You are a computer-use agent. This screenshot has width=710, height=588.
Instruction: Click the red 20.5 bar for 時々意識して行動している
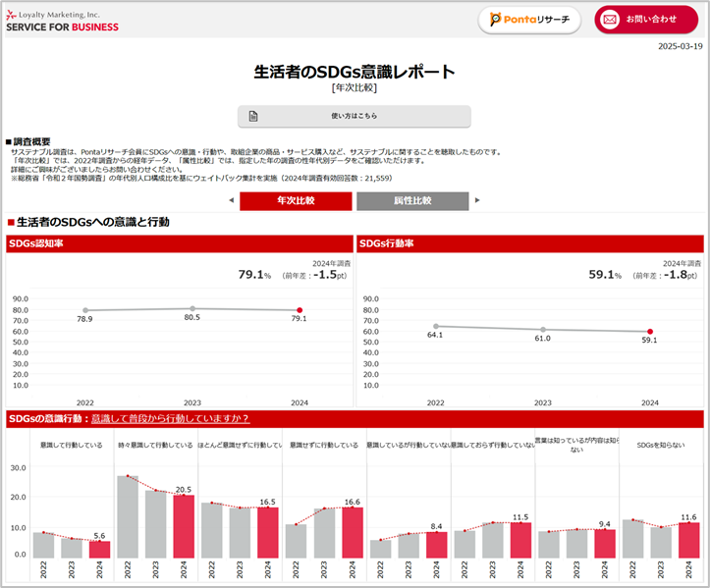(184, 526)
